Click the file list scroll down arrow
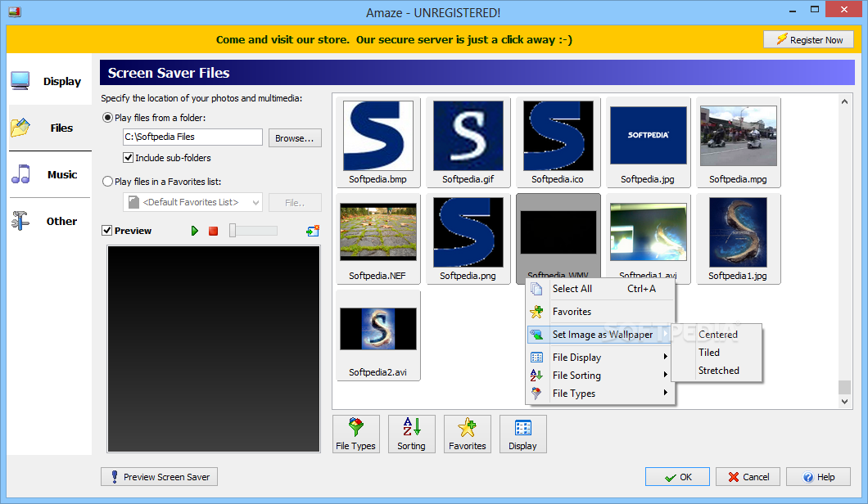 pos(844,402)
